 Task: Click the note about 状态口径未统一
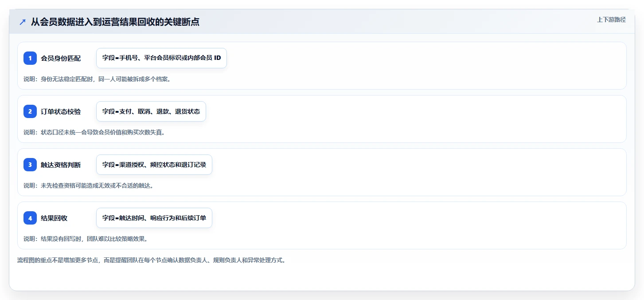point(94,132)
